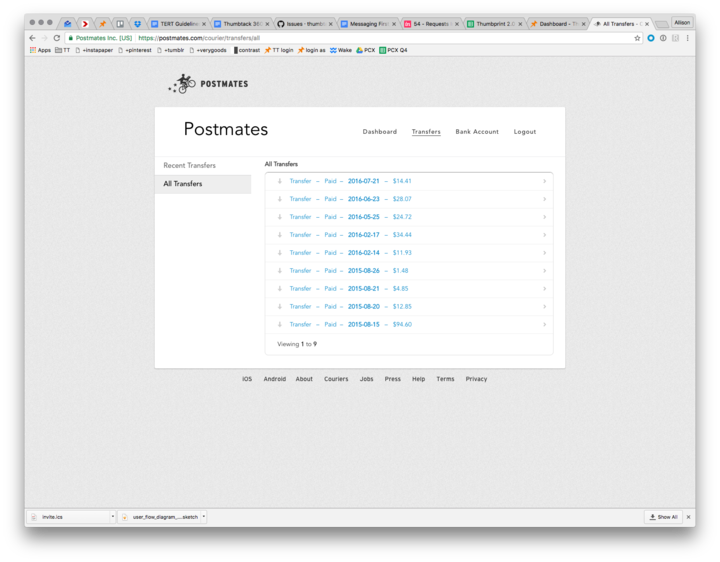Open the TT bookmark folder
Screen dimensions: 720x562
(62, 50)
